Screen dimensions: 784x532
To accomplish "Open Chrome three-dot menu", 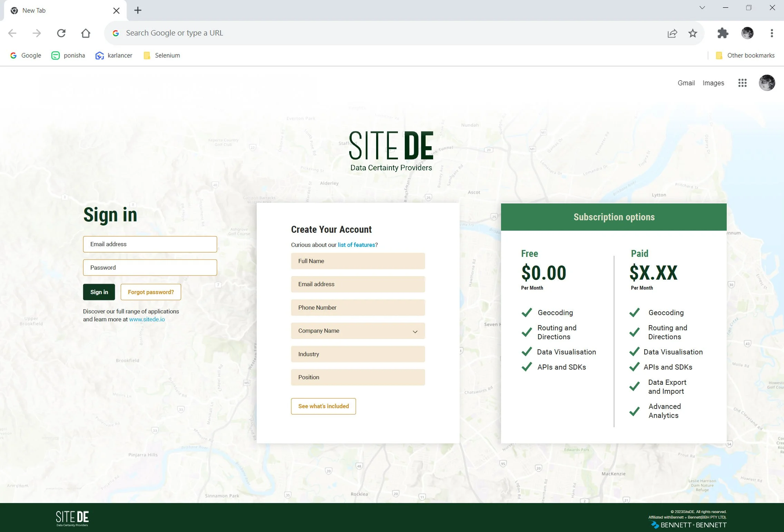I will point(772,33).
